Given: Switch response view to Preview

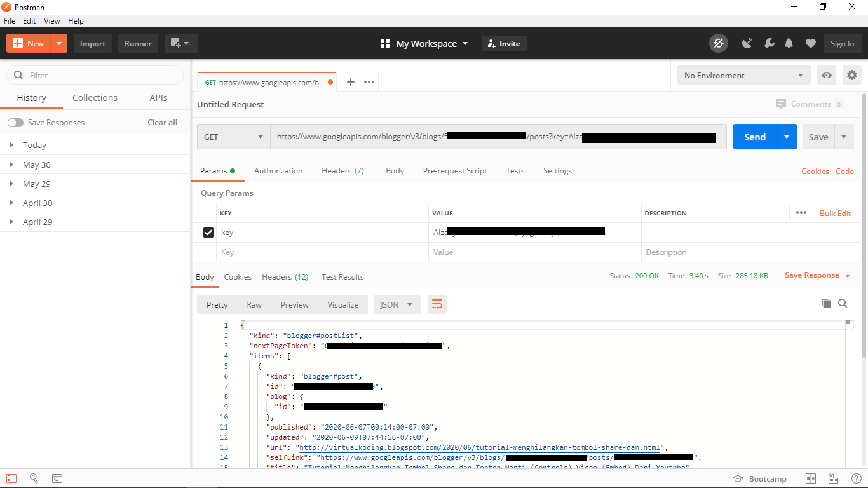Looking at the screenshot, I should tap(295, 304).
